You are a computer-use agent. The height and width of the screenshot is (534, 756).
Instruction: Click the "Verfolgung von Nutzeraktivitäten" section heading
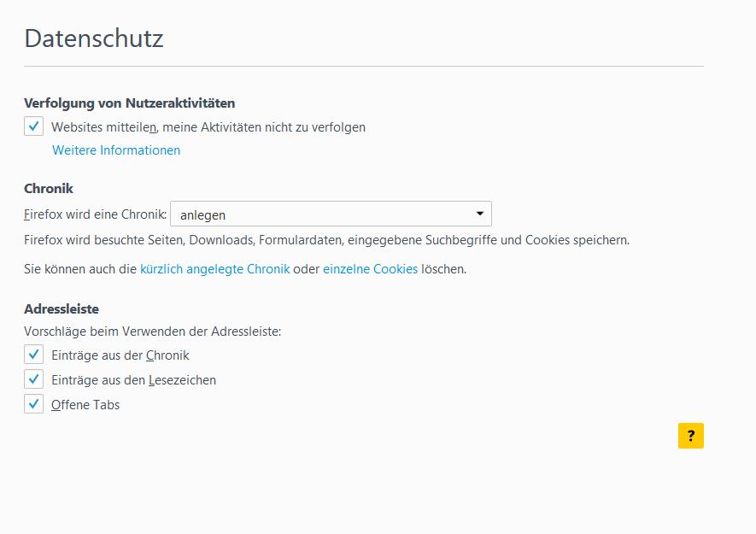click(x=129, y=103)
